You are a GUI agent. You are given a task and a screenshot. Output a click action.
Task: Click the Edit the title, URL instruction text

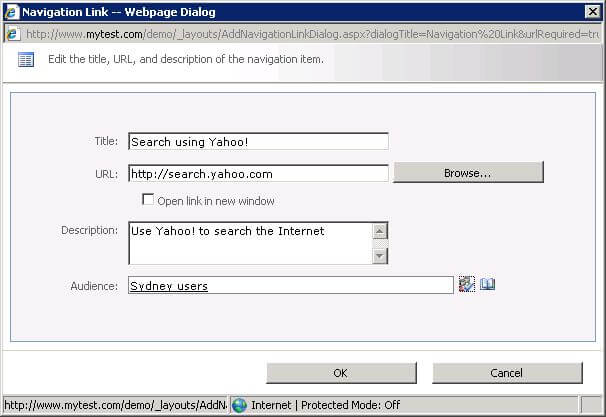coord(186,60)
